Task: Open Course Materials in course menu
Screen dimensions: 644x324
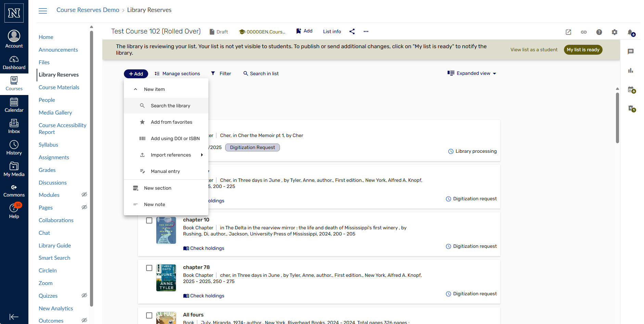Action: [x=59, y=87]
